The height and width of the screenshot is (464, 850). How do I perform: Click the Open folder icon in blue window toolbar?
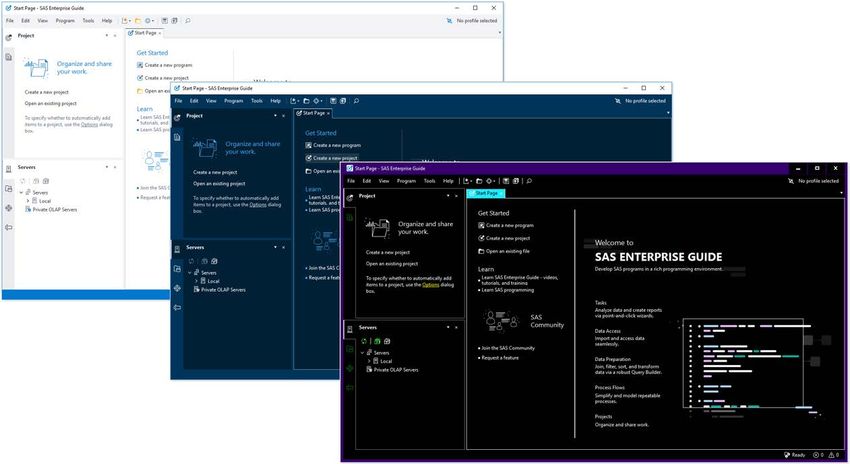tap(306, 101)
